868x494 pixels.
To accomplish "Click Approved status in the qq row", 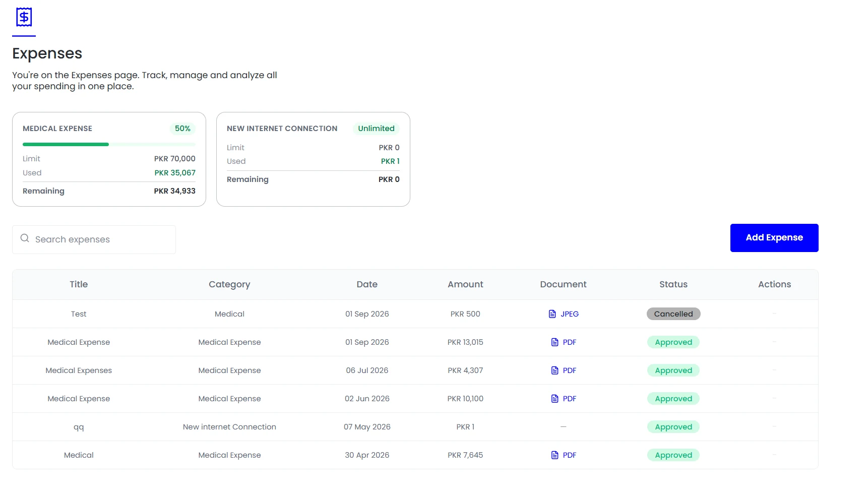I will [x=673, y=427].
